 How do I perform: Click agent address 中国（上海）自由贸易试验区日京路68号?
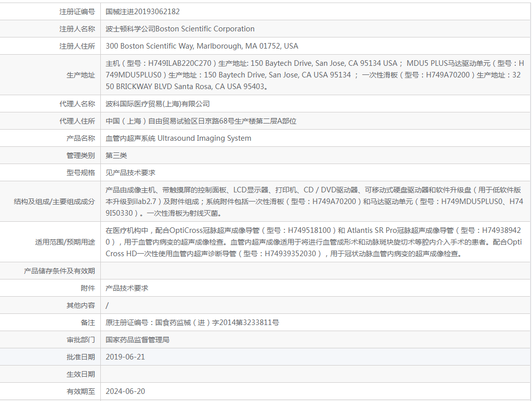[201, 121]
